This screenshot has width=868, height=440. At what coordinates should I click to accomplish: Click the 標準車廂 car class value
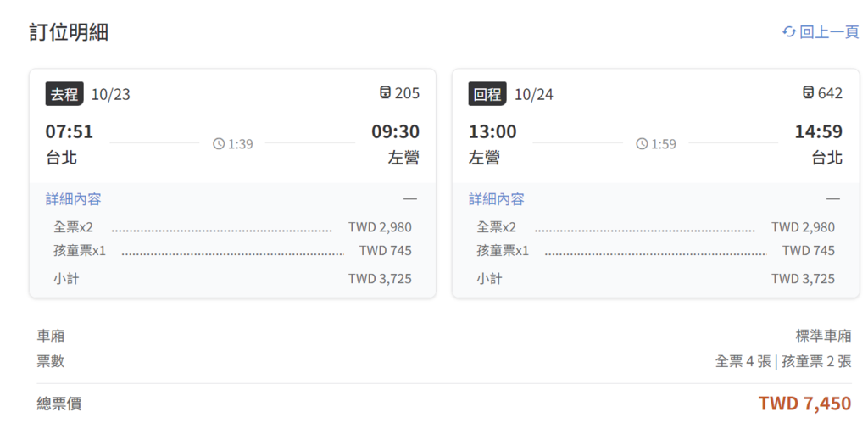(x=823, y=336)
